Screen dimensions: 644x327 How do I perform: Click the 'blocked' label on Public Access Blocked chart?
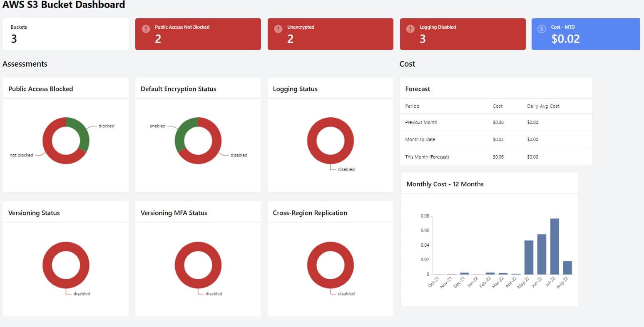click(x=106, y=126)
